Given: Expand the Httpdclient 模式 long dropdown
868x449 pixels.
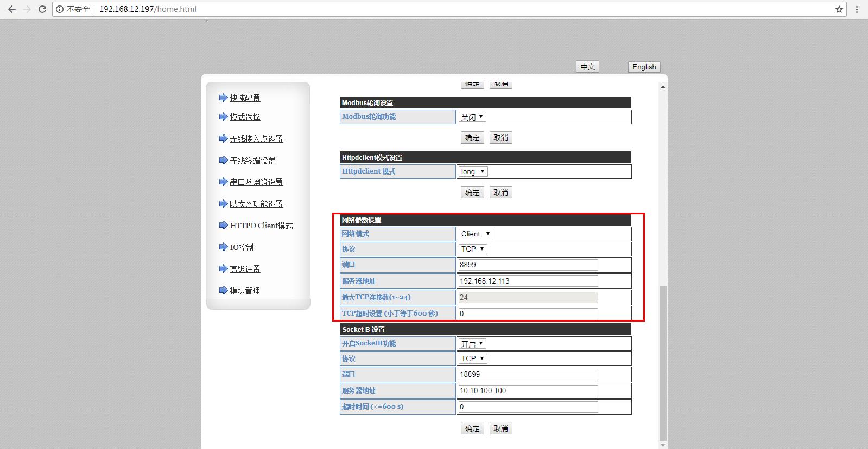Looking at the screenshot, I should (x=473, y=172).
